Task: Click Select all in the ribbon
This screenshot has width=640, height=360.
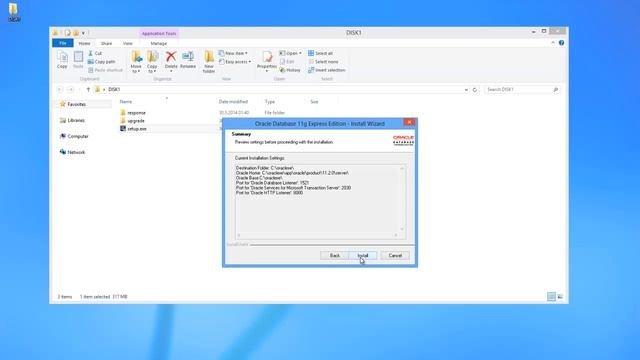Action: point(320,53)
